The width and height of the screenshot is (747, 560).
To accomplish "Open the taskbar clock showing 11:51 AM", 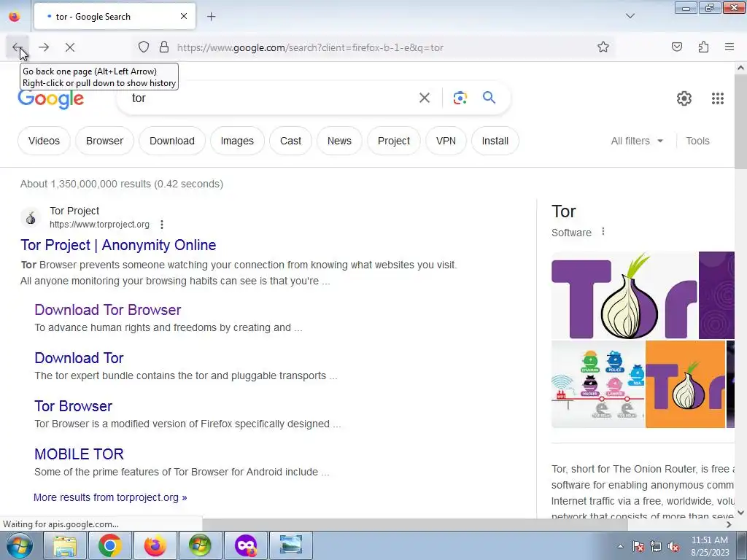I will 710,546.
